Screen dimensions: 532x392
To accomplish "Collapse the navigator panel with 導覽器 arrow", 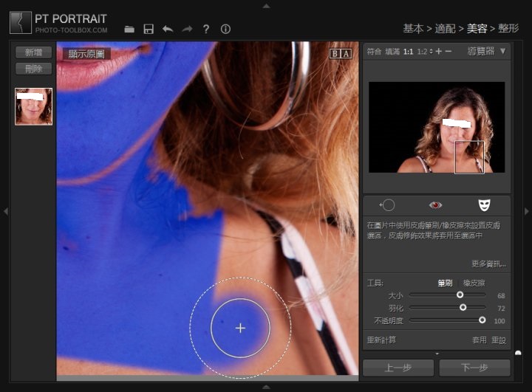I will (x=503, y=51).
